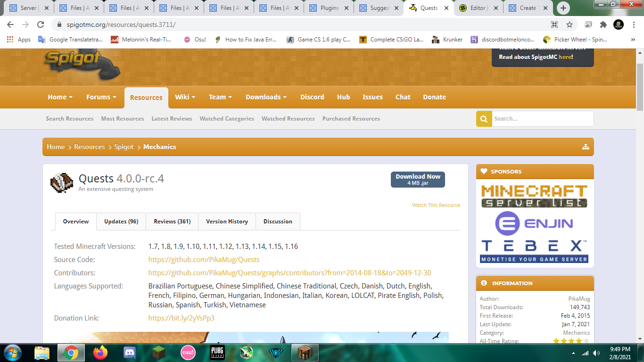Open the Discussion tab
The width and height of the screenshot is (644, 362).
(x=278, y=222)
